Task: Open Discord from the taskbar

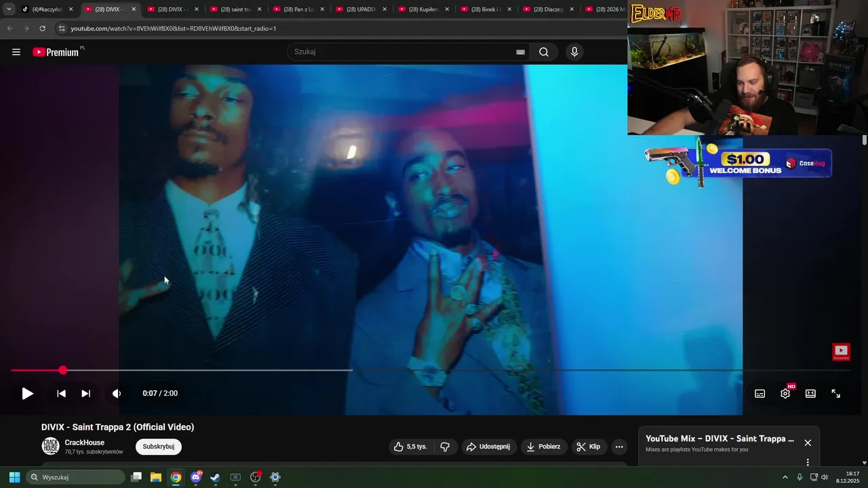Action: click(196, 477)
